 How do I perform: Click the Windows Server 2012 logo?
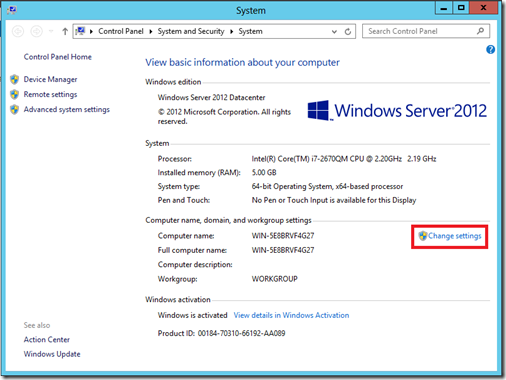click(397, 111)
